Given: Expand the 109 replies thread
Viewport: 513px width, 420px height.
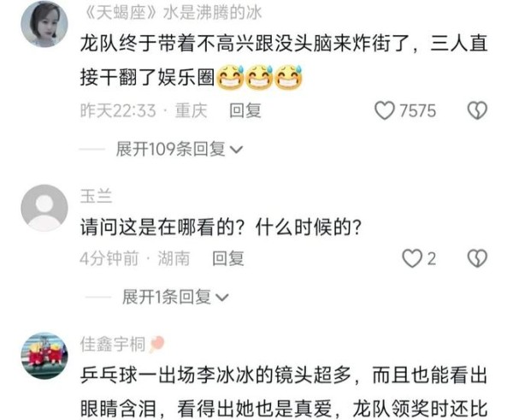Looking at the screenshot, I should click(179, 150).
